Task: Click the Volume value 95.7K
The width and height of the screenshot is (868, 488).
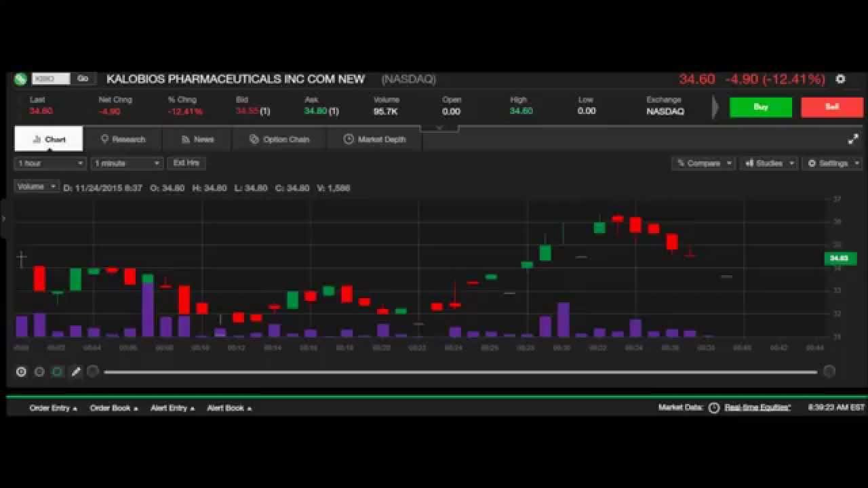Action: 386,111
